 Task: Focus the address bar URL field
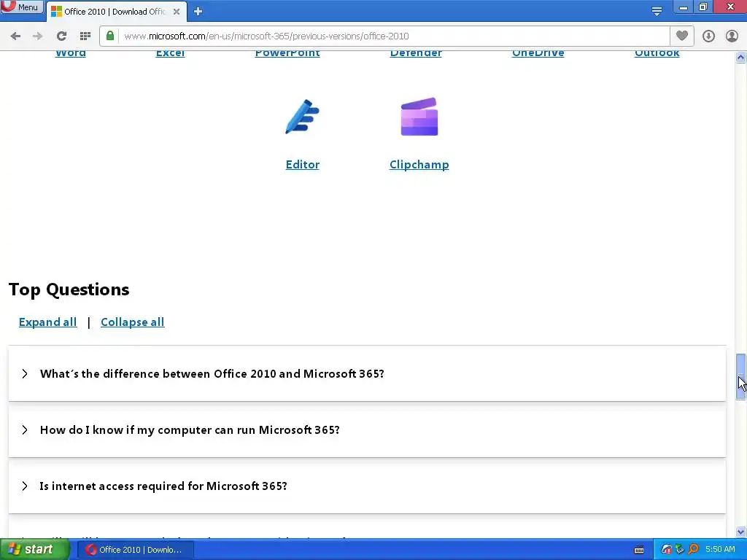[x=395, y=36]
